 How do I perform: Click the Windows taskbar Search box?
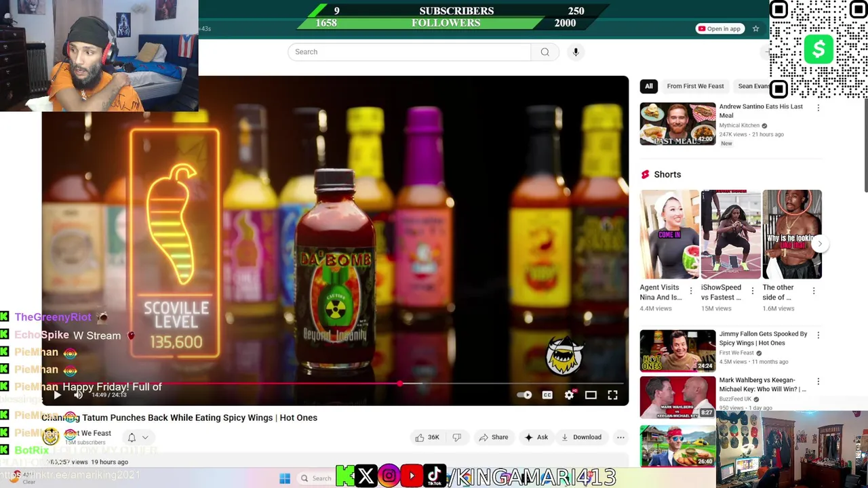(317, 479)
